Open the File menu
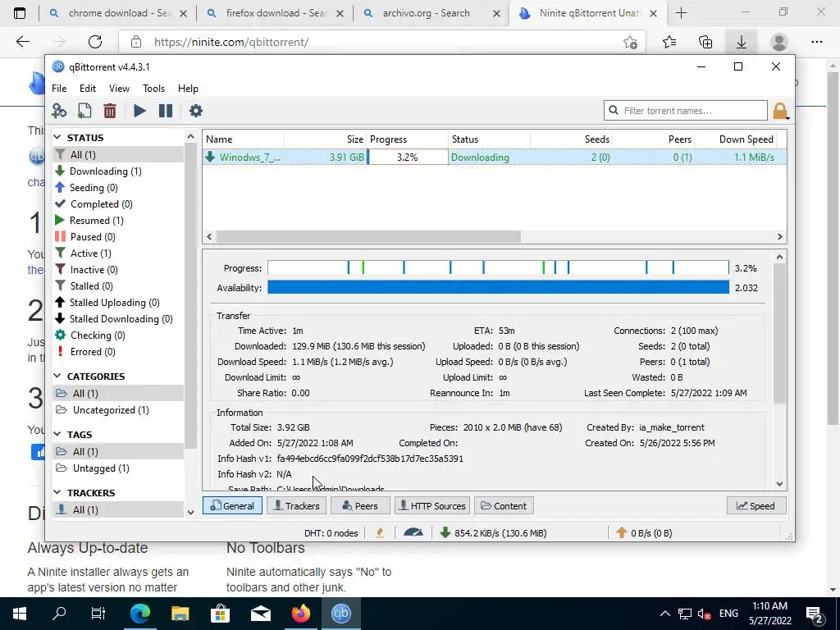The width and height of the screenshot is (840, 630). (59, 89)
